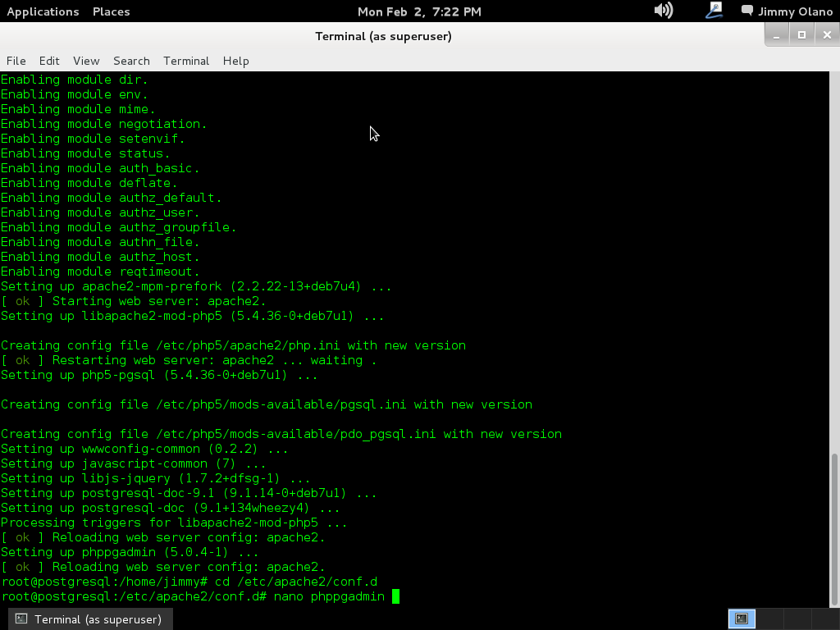Maximize the Terminal window
This screenshot has height=630, width=840.
tap(801, 34)
